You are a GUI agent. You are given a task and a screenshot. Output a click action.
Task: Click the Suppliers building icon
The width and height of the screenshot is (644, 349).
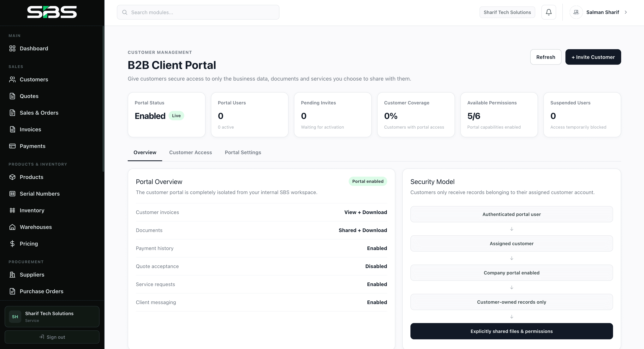tap(12, 275)
